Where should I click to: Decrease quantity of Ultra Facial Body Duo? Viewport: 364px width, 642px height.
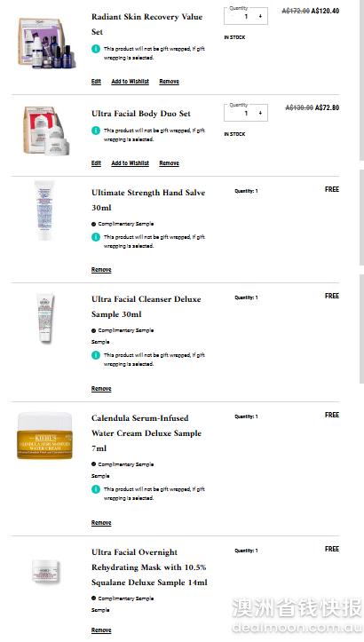pos(232,113)
